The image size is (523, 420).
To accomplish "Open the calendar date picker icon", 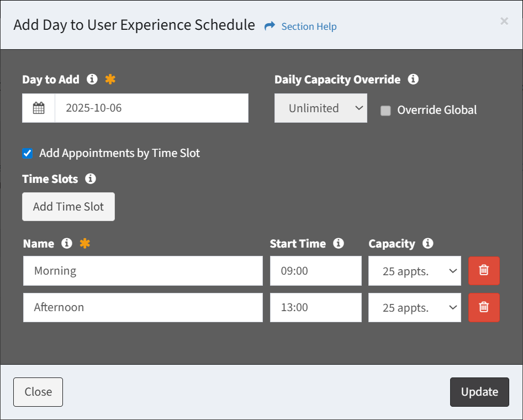I will tap(39, 108).
